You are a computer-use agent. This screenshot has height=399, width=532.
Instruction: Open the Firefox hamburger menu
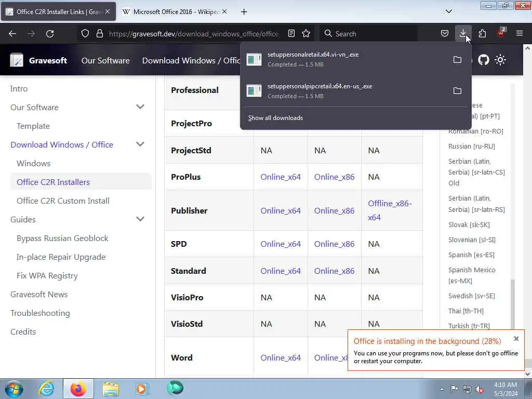520,34
